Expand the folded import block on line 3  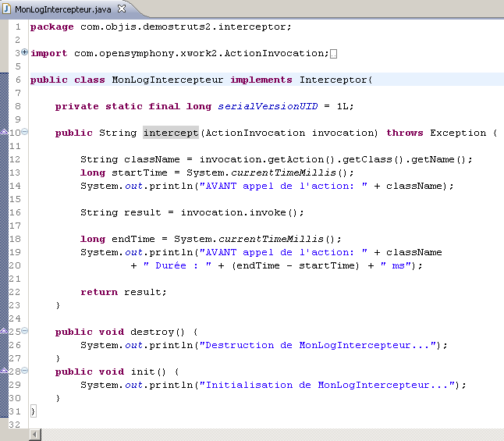[x=25, y=52]
